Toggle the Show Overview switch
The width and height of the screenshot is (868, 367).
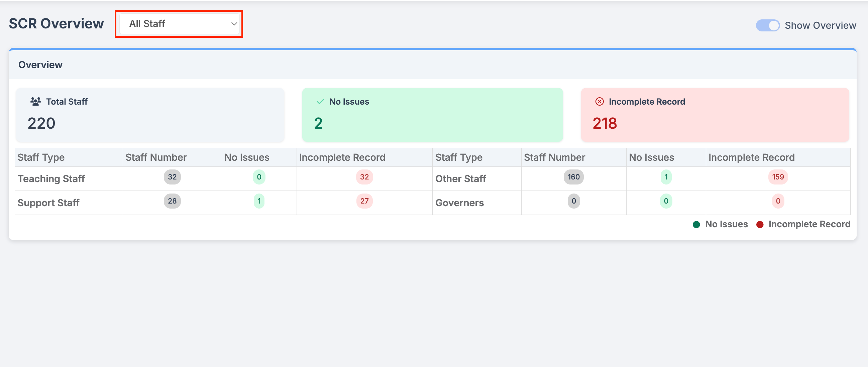767,26
